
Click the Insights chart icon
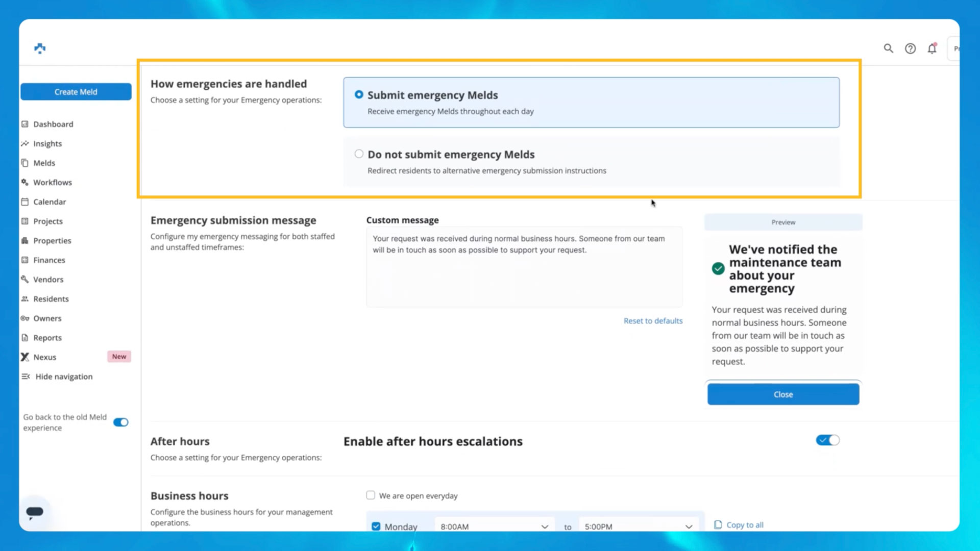click(24, 143)
